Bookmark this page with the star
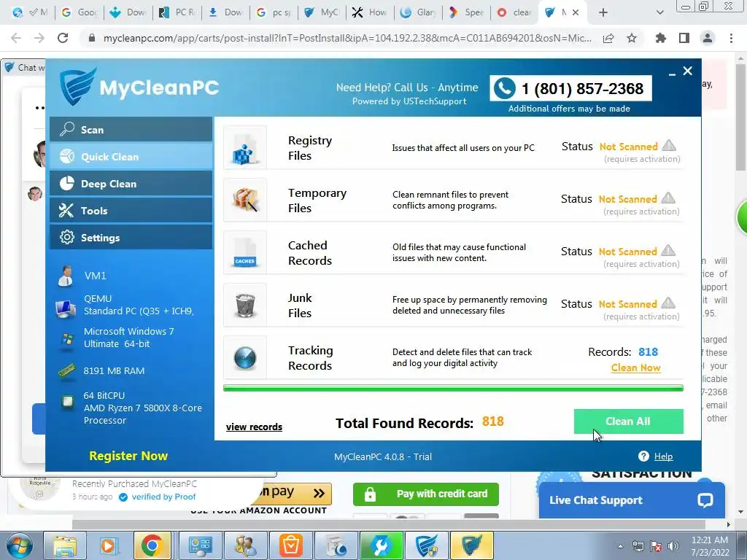The image size is (747, 560). (x=632, y=38)
